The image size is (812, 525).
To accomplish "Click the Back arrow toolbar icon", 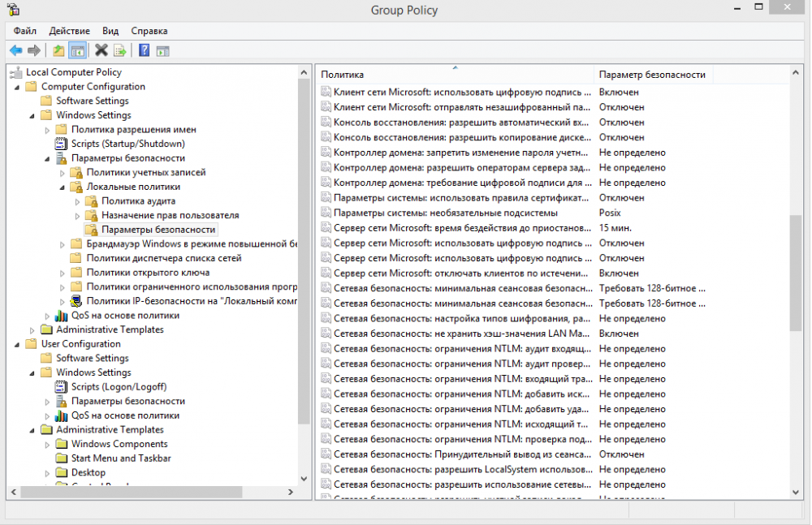I will (16, 50).
